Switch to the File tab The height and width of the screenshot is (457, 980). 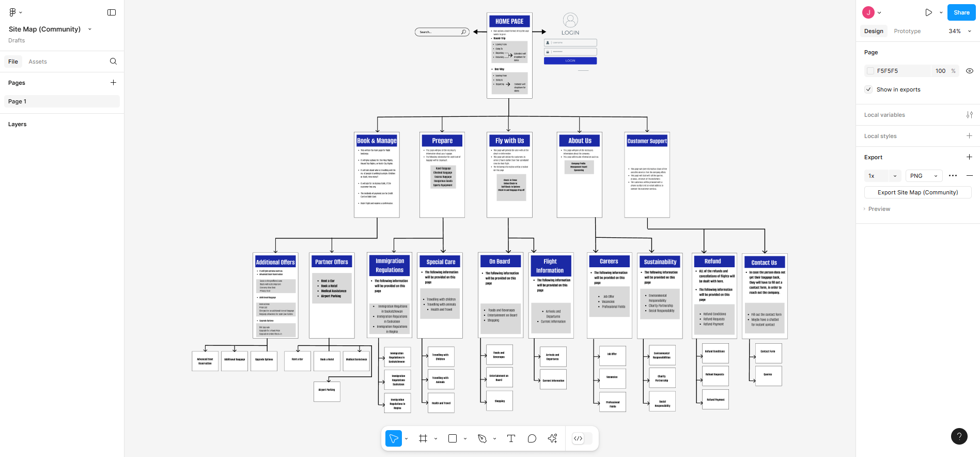coord(13,62)
